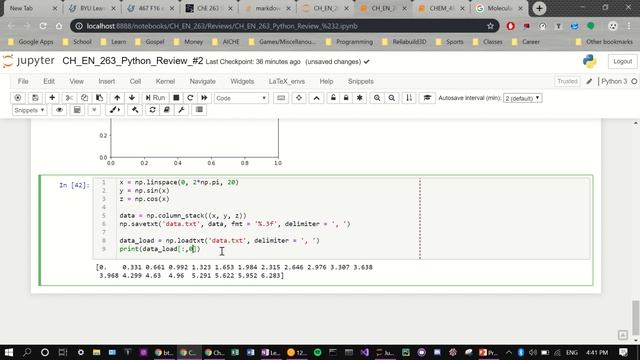
Task: Restart kernel and rerun all cells
Action: [204, 98]
